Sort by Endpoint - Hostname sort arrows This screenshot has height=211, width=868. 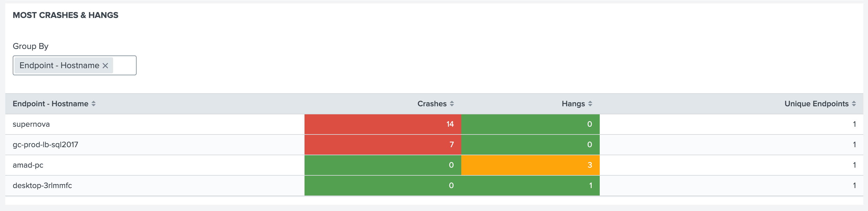[94, 104]
